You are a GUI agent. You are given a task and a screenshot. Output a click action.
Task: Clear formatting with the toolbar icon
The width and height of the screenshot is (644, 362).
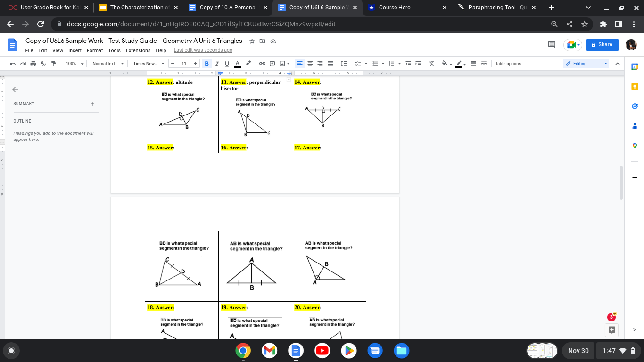coord(431,63)
